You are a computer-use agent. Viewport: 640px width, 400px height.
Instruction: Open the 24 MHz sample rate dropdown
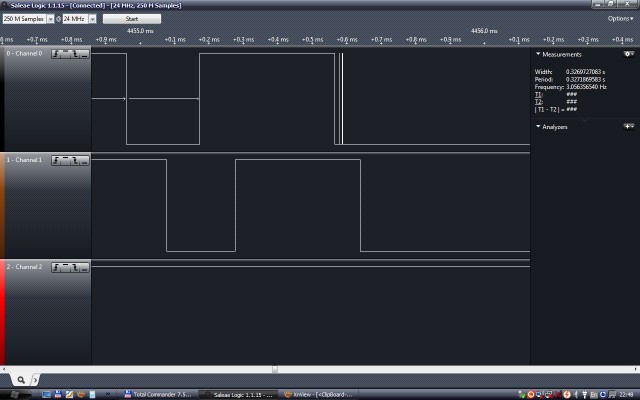93,19
